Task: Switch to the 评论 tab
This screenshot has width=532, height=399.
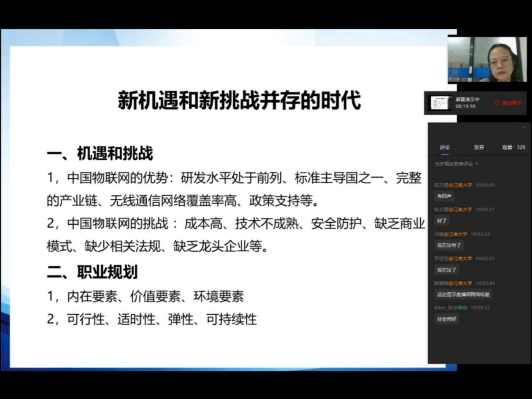Action: pyautogui.click(x=445, y=147)
